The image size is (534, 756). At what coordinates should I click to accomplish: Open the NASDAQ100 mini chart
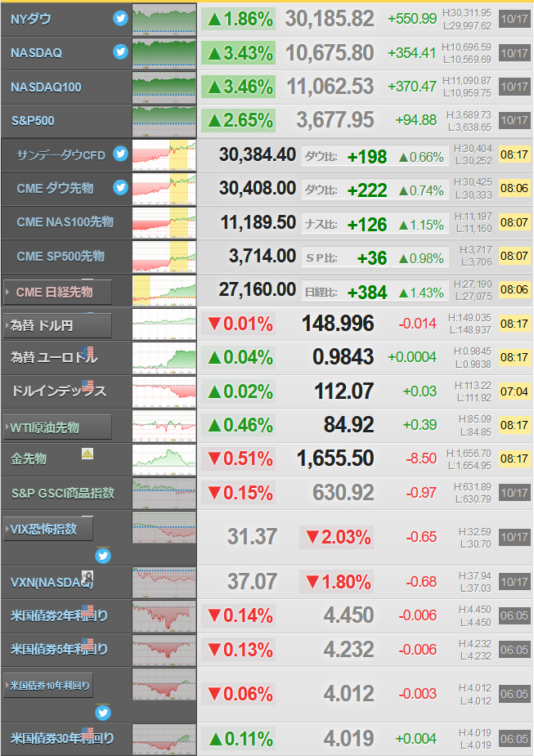coord(164,87)
